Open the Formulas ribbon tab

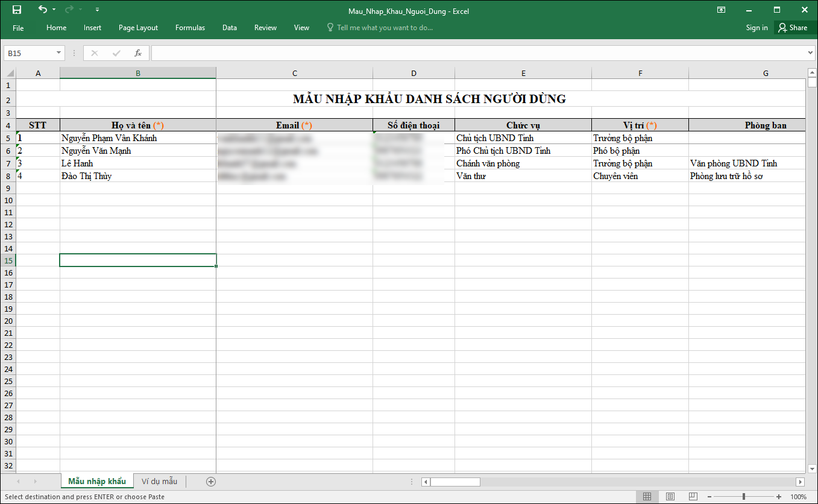pos(190,28)
